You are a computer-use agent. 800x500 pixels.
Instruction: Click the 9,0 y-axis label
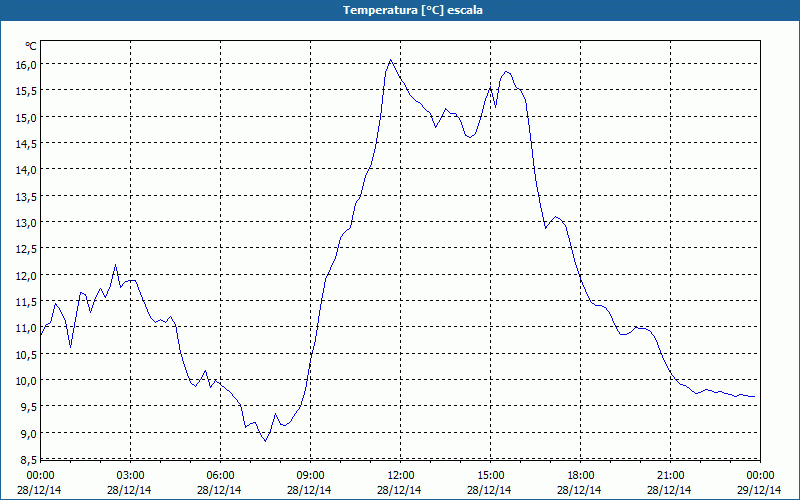pyautogui.click(x=29, y=434)
